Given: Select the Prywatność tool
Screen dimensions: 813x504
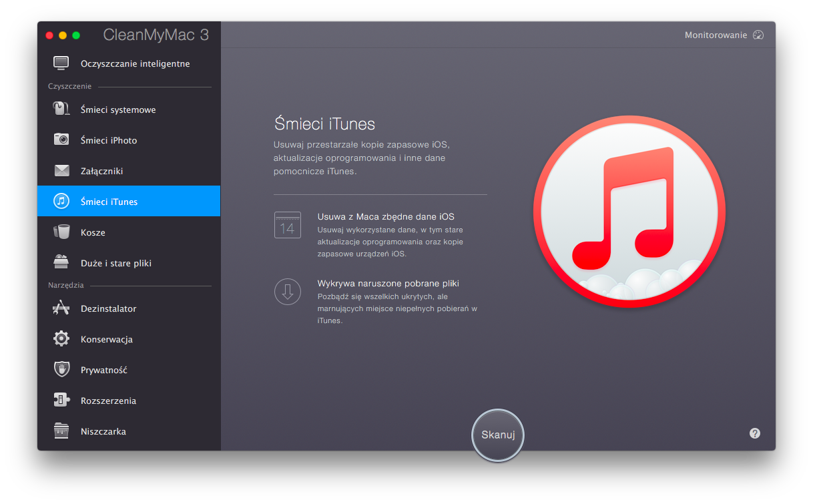Looking at the screenshot, I should point(129,370).
